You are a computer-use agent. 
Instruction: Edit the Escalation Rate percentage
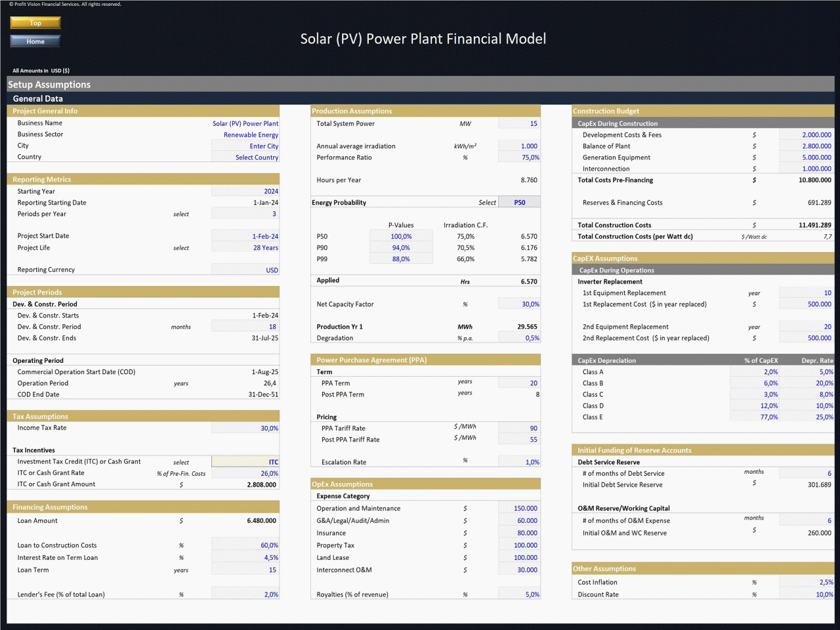click(x=519, y=462)
